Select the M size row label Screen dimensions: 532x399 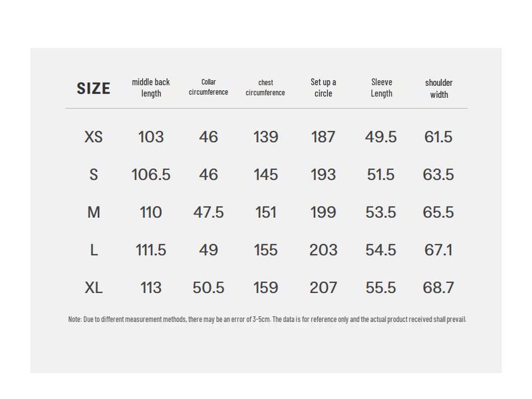(x=94, y=213)
